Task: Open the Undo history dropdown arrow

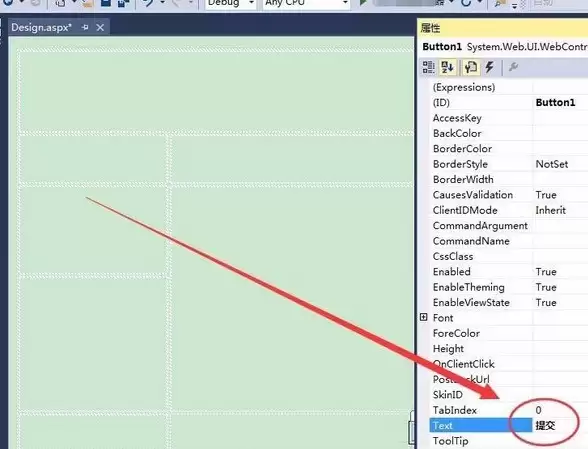Action: tap(162, 3)
